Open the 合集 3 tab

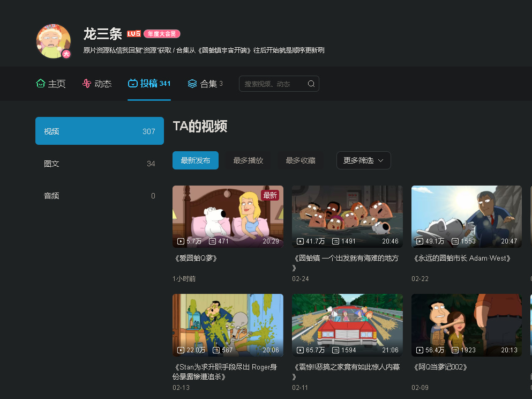point(205,84)
